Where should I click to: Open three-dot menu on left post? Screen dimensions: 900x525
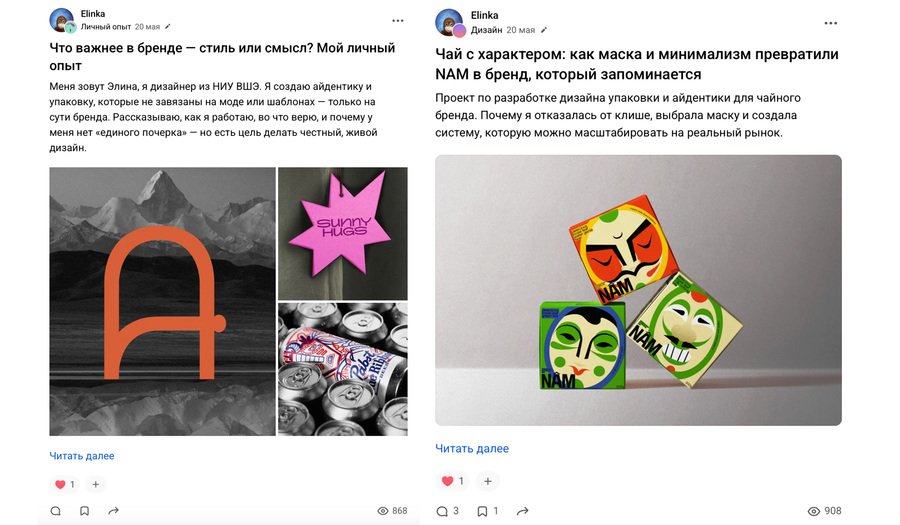(398, 21)
